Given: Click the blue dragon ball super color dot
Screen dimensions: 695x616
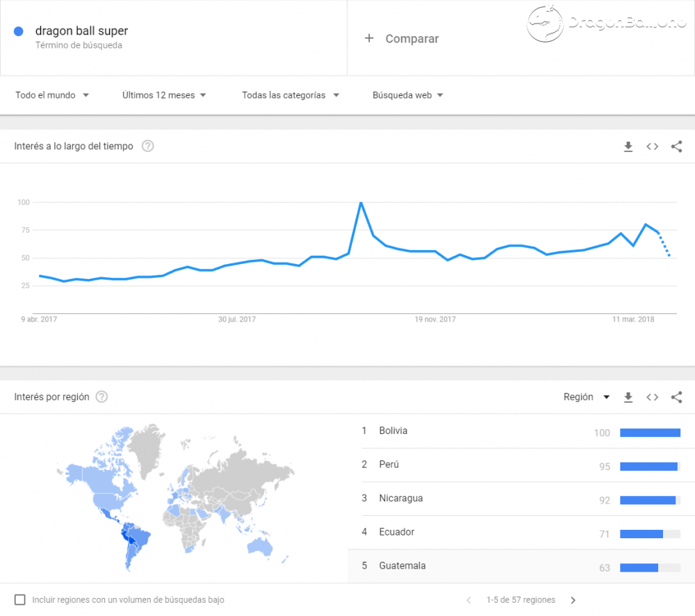Looking at the screenshot, I should [19, 31].
